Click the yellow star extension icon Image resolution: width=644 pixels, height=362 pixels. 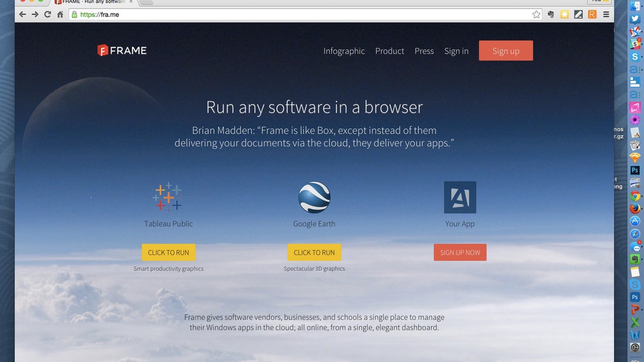click(565, 14)
